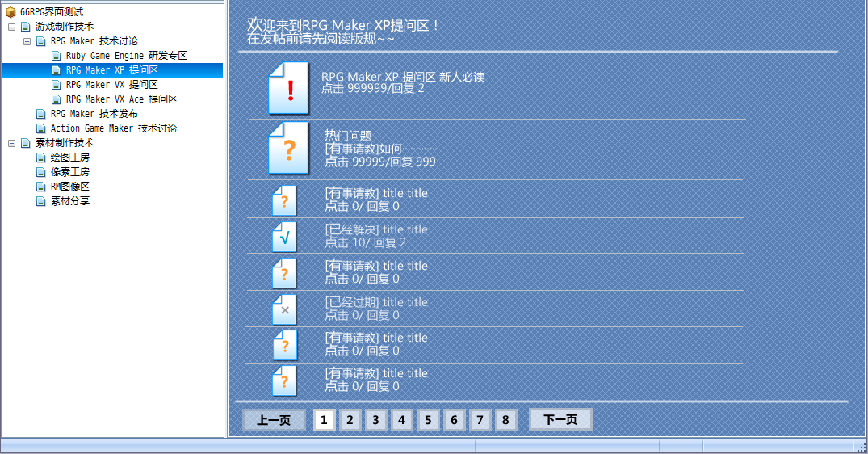Go to page 2
The image size is (868, 454).
[350, 420]
